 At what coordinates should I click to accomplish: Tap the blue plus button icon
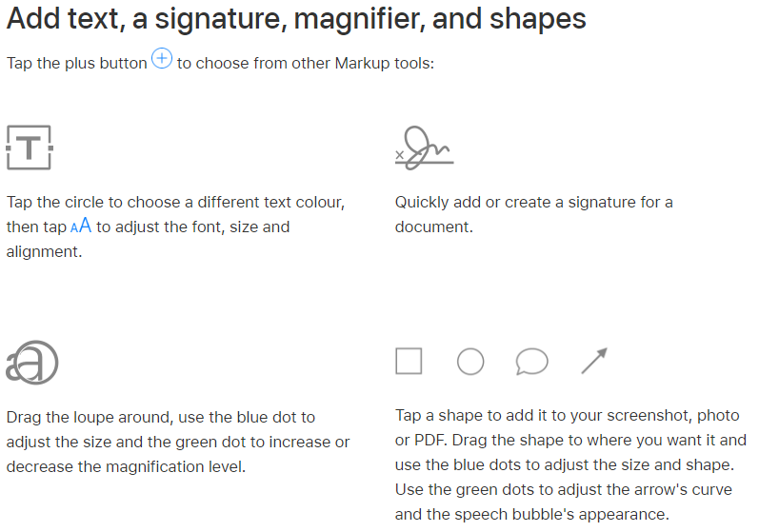(162, 60)
